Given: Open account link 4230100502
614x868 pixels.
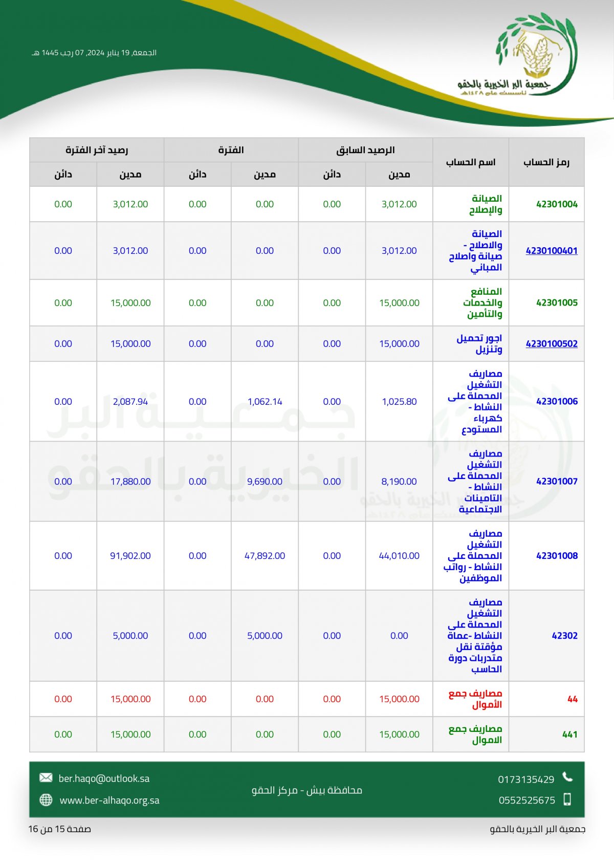Looking at the screenshot, I should (x=552, y=344).
